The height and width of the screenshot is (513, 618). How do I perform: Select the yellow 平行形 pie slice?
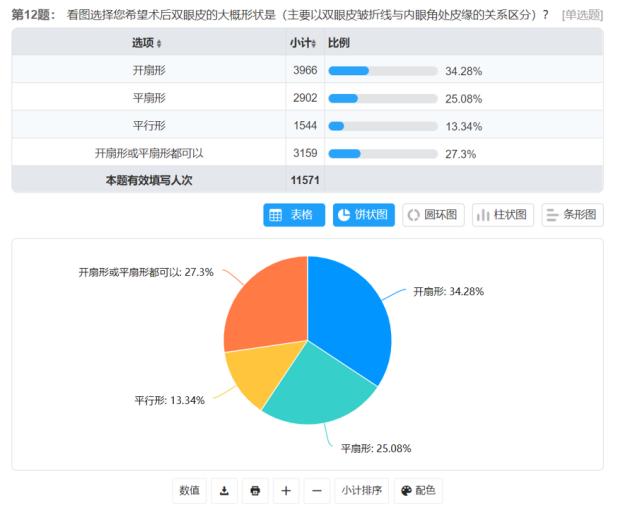258,372
